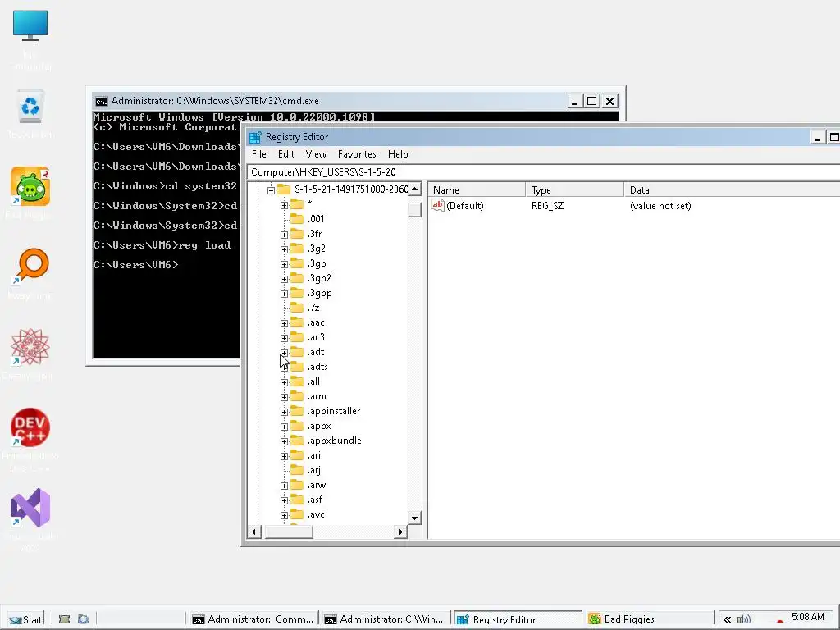This screenshot has height=630, width=840.
Task: Expand the .aac key
Action: coord(285,323)
